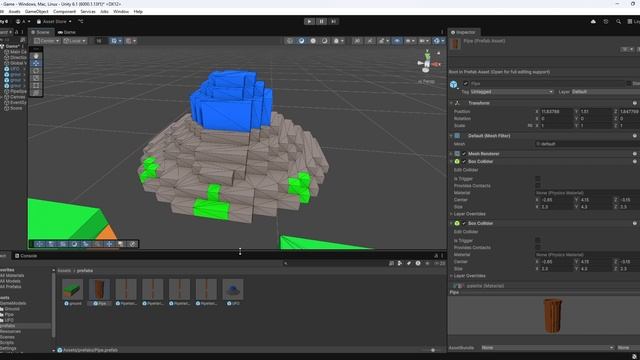Advance one frame with the Step button

(x=333, y=21)
